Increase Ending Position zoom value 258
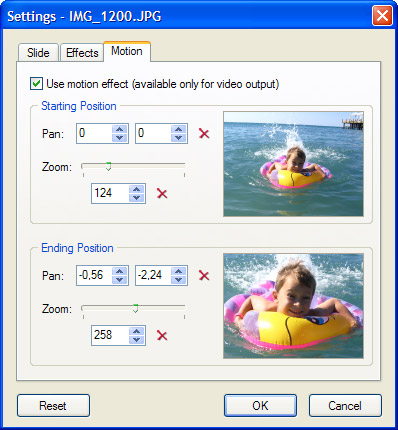The image size is (398, 430). pos(136,331)
